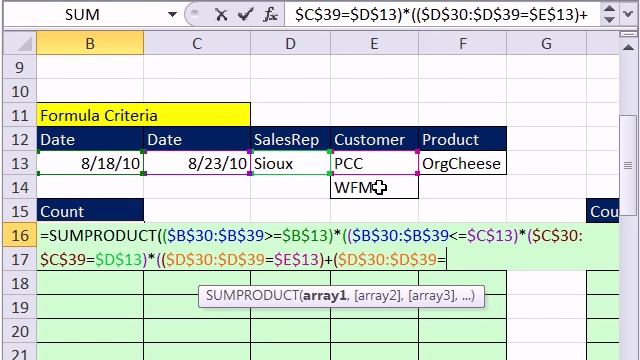The height and width of the screenshot is (360, 640).
Task: Confirm the formula with the checkmark Enter icon
Action: [245, 15]
